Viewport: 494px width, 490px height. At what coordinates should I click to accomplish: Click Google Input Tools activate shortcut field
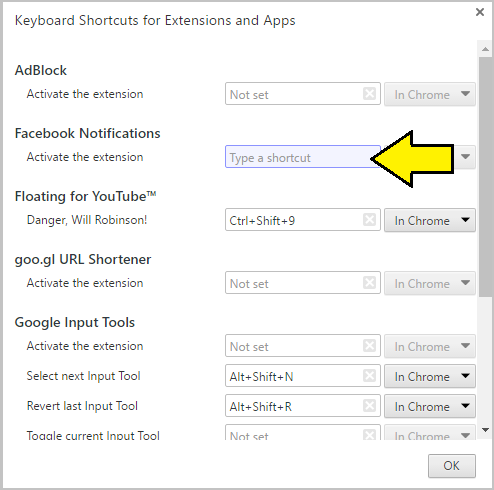click(x=303, y=346)
